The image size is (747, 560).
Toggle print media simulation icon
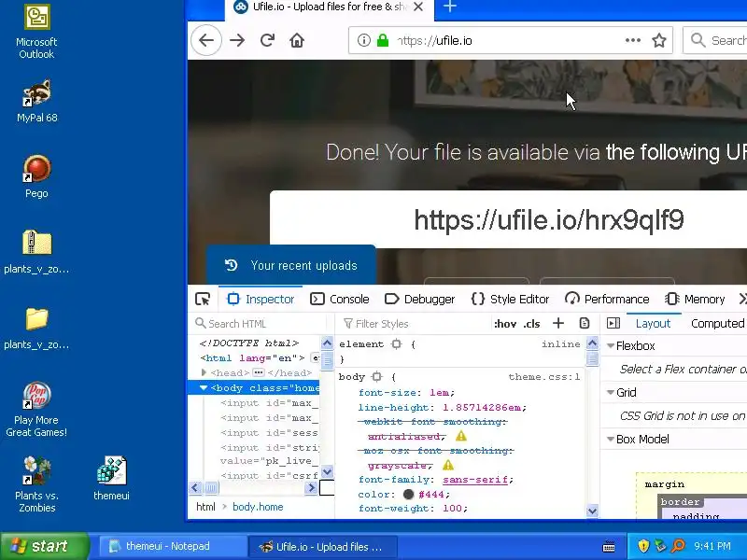pyautogui.click(x=585, y=323)
